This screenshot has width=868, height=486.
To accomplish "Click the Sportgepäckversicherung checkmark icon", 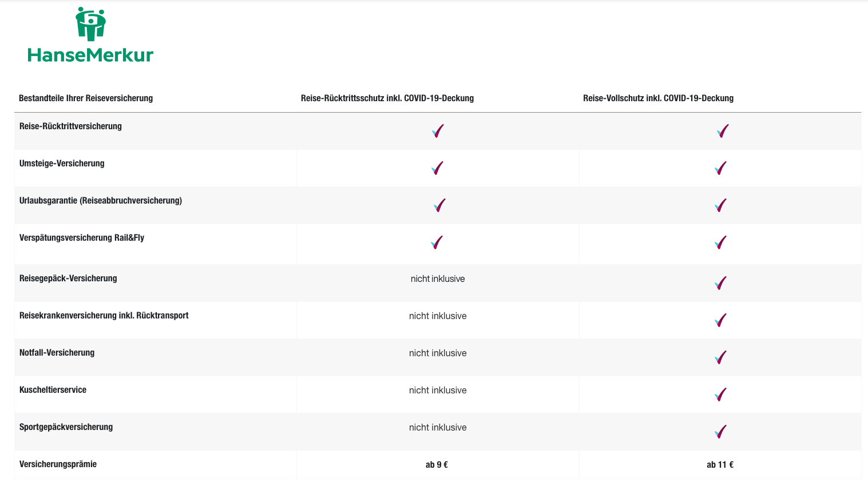I will pyautogui.click(x=721, y=432).
